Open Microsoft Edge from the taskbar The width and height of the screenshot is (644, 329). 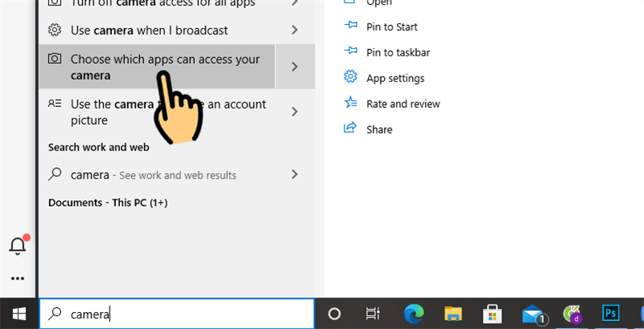coord(414,314)
